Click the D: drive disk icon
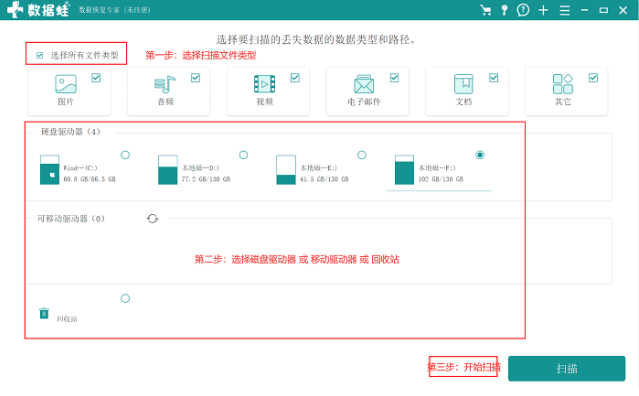The height and width of the screenshot is (396, 639). tap(167, 170)
